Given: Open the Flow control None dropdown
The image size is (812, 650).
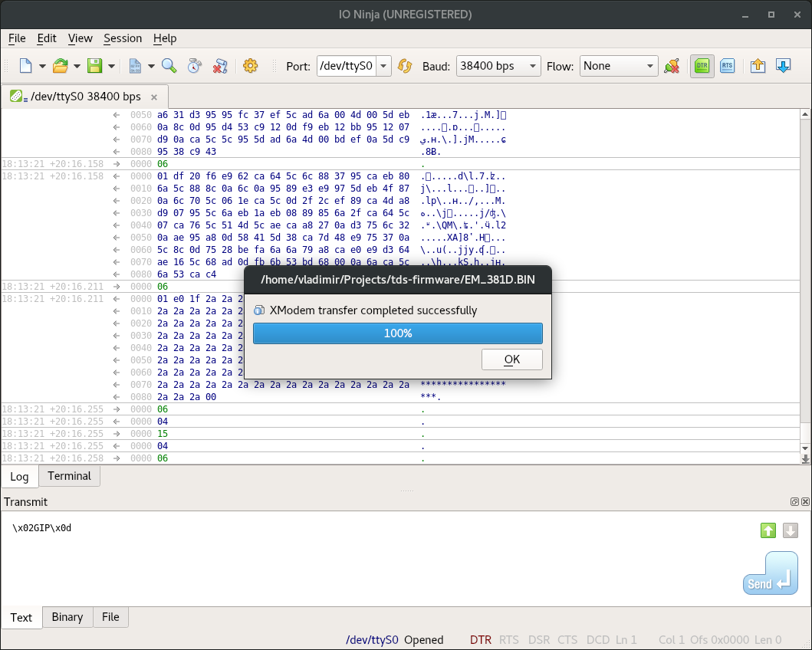Looking at the screenshot, I should 618,66.
